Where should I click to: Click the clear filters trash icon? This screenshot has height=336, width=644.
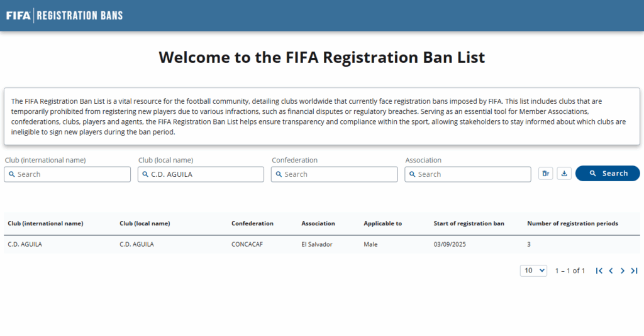545,173
